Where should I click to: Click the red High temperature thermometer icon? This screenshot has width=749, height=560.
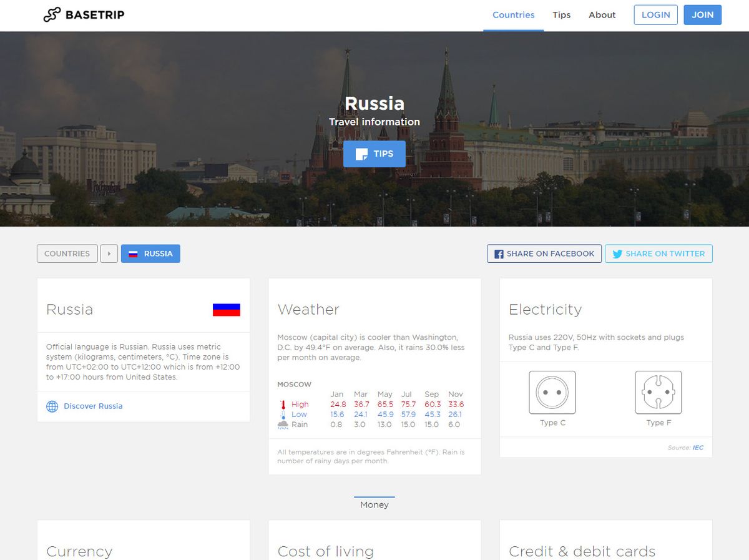(285, 404)
